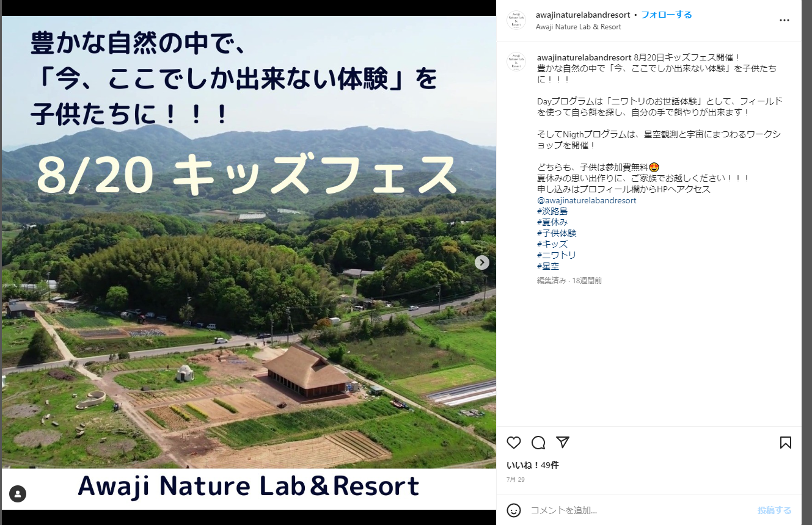Click the フォローする follow button
The height and width of the screenshot is (525, 812).
click(x=666, y=15)
